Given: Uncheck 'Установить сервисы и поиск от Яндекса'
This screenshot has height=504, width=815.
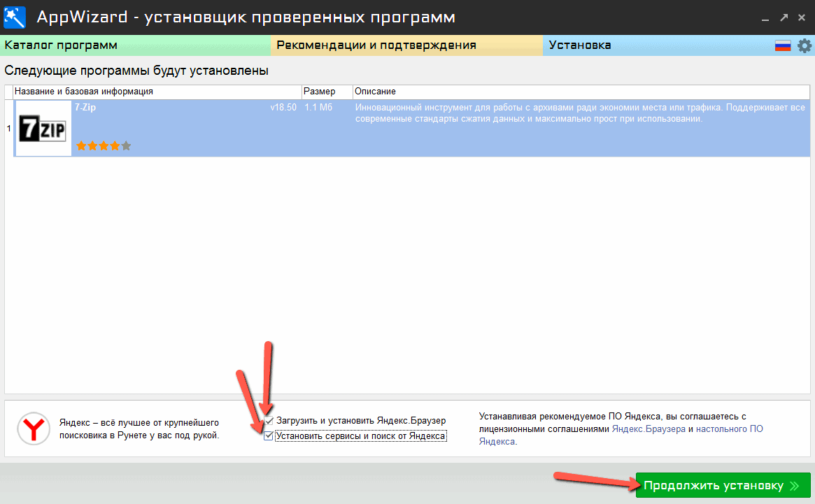Looking at the screenshot, I should tap(269, 436).
